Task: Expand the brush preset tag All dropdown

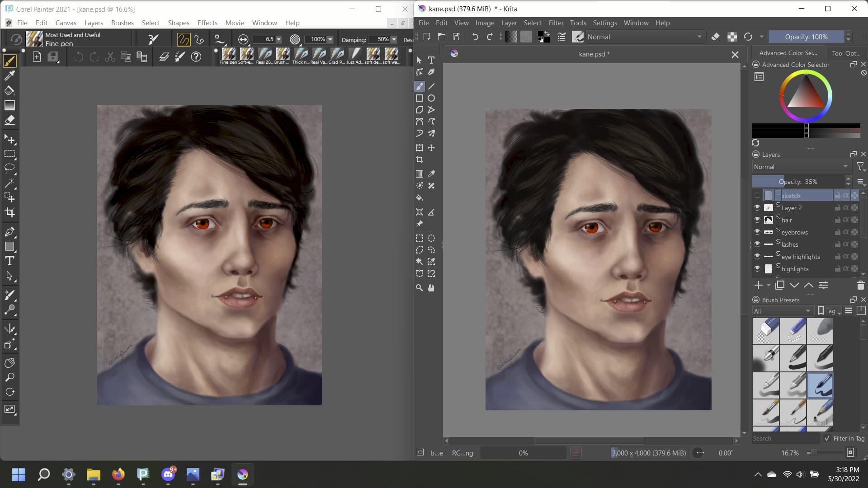Action: pos(782,311)
